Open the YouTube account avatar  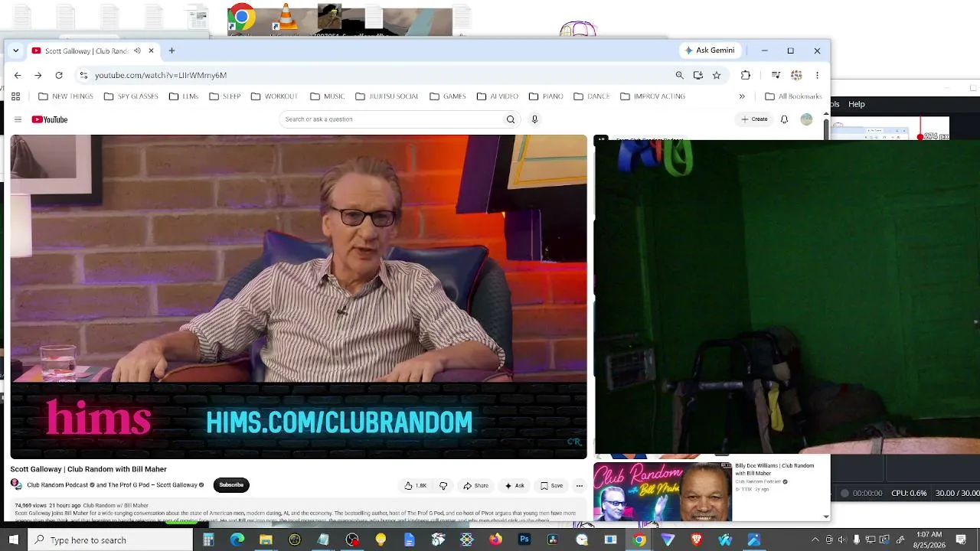tap(806, 119)
